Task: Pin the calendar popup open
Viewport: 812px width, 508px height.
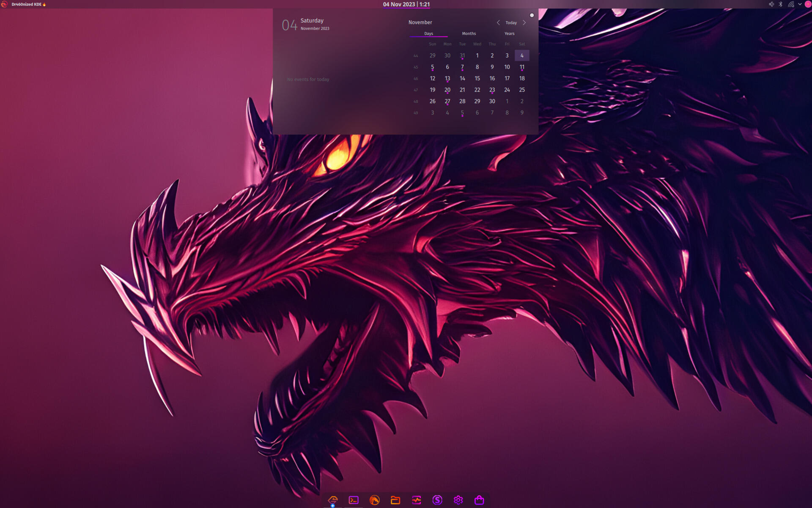Action: (532, 15)
